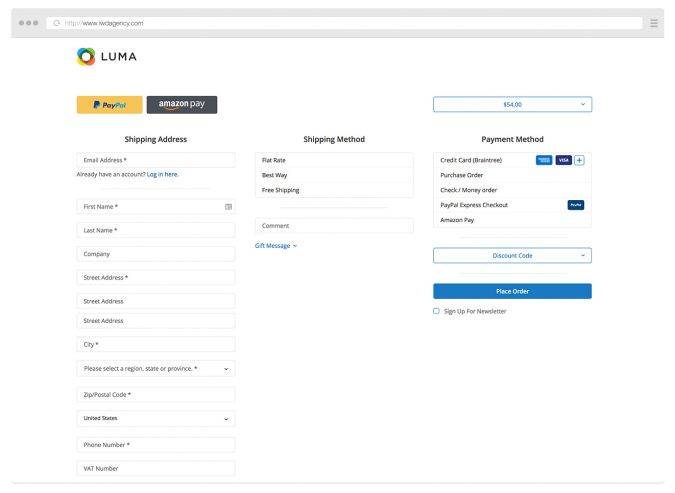Focus the Company field
Screen dimensions: 675x493
[x=156, y=254]
